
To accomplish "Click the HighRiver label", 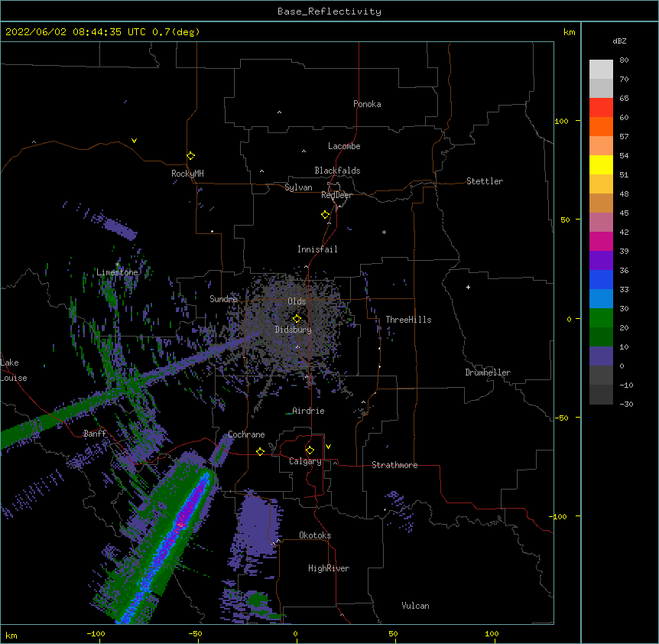I will [329, 568].
